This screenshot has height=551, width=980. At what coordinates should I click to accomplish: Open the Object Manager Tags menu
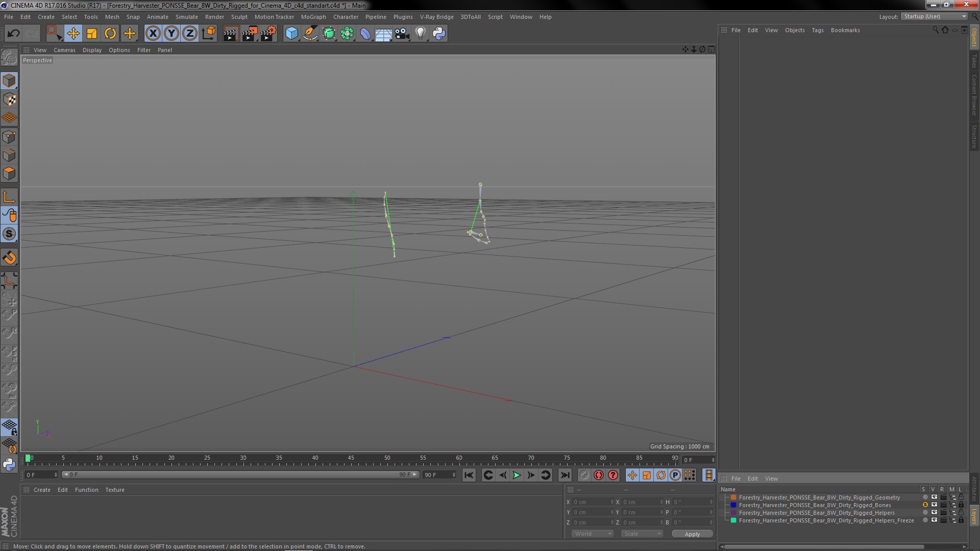click(x=817, y=30)
